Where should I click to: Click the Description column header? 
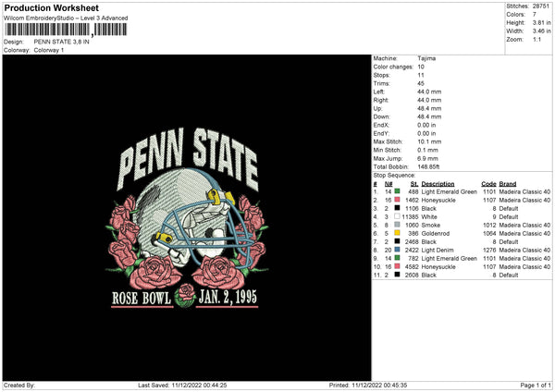[438, 184]
